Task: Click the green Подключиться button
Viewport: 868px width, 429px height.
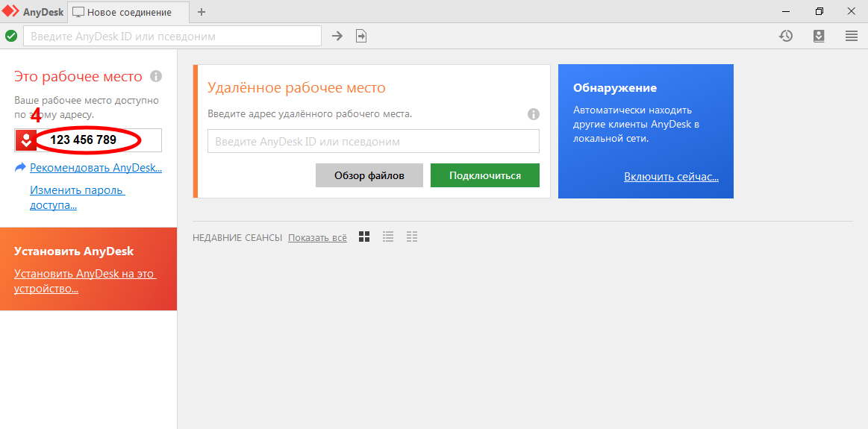Action: [x=485, y=175]
